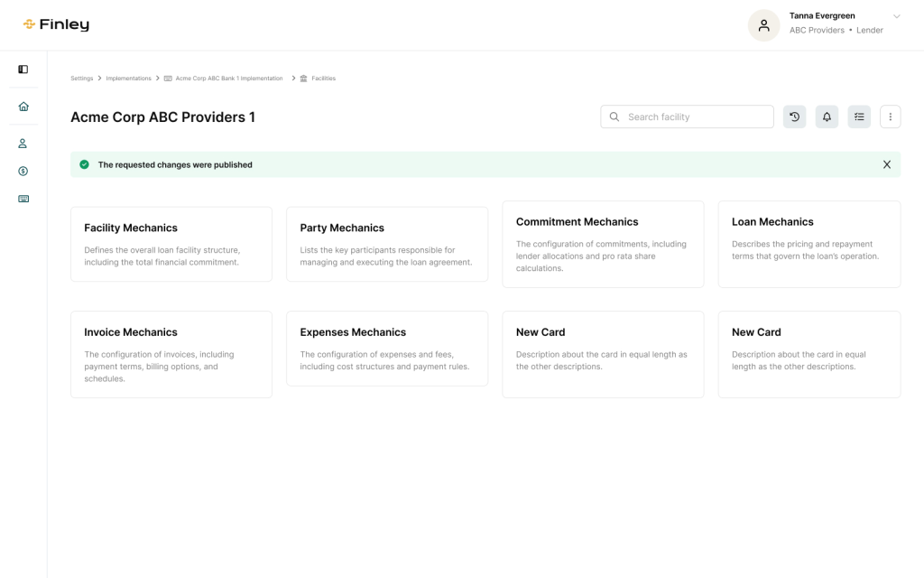This screenshot has width=924, height=578.
Task: Open the Party Mechanics card
Action: (386, 244)
